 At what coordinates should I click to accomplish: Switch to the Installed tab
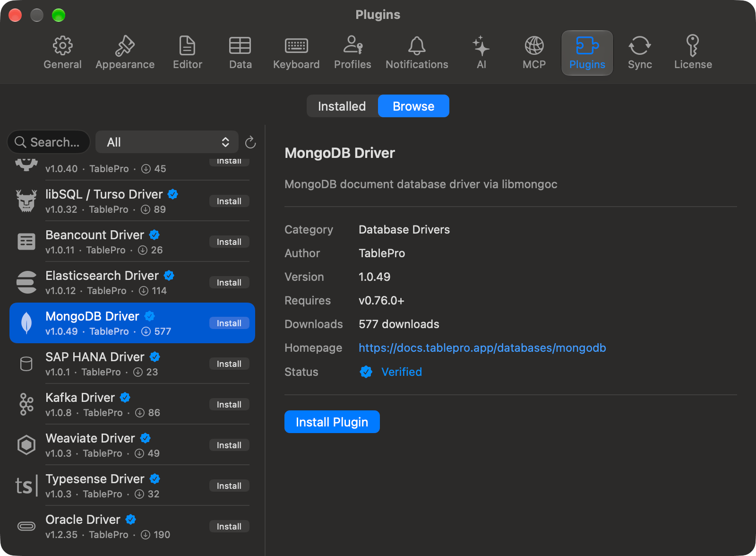point(342,106)
